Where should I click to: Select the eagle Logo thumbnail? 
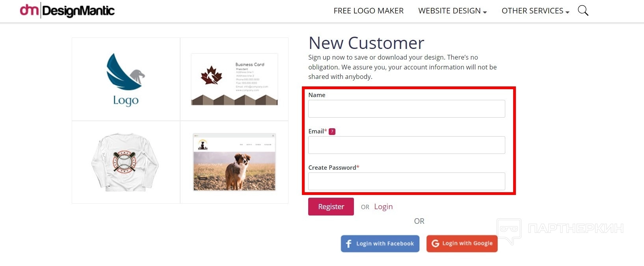point(126,79)
